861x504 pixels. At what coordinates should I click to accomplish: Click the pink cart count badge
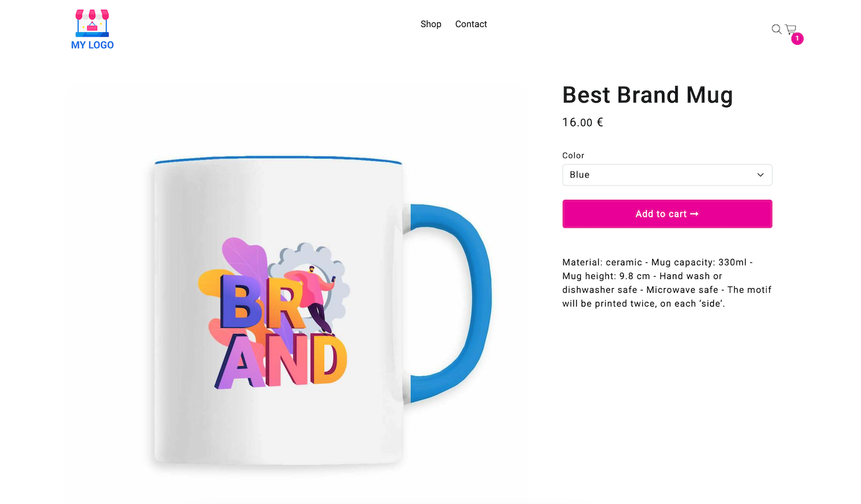click(797, 38)
